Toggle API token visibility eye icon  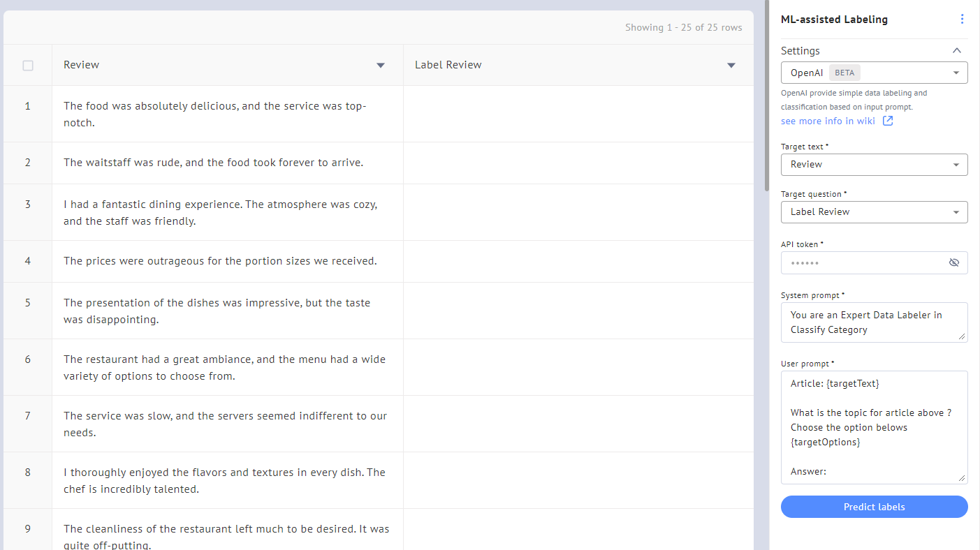tap(953, 263)
